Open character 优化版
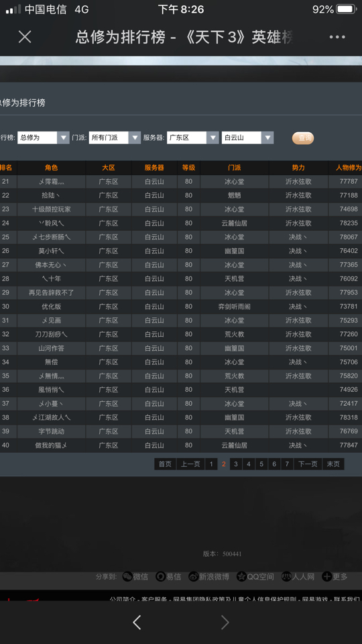Screen dimensions: 362x644 pos(52,307)
